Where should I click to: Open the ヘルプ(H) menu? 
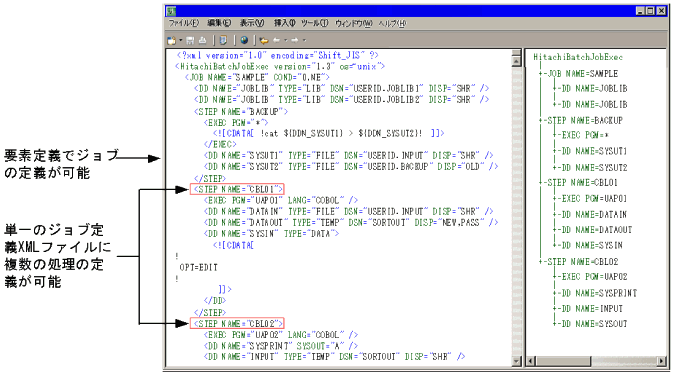392,23
